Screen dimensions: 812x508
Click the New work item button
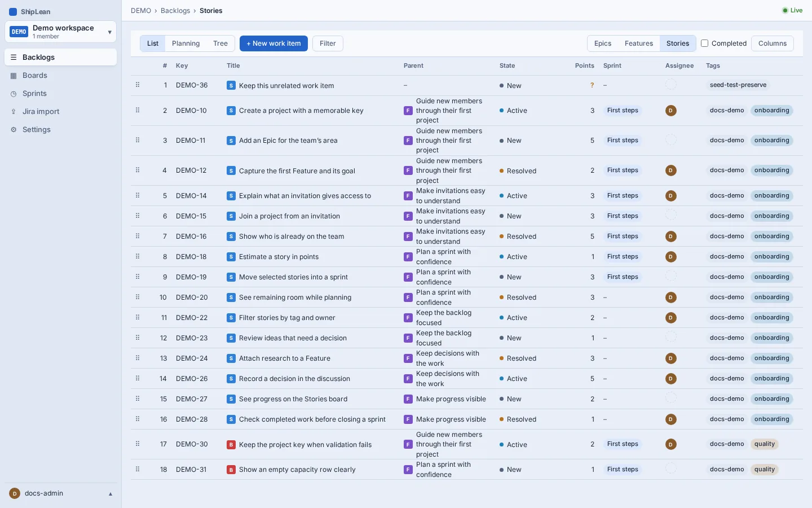click(x=273, y=43)
